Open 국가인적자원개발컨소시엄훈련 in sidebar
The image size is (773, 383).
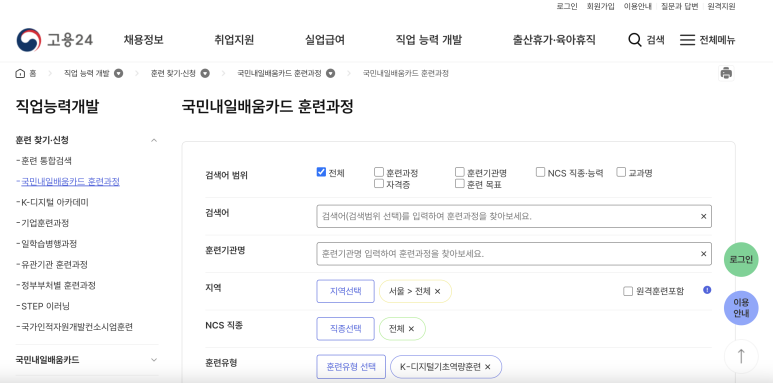77,327
